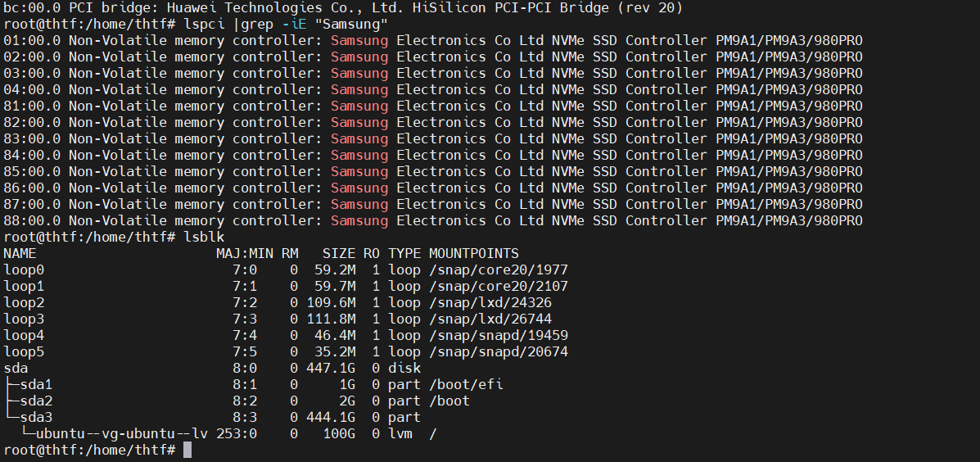980x462 pixels.
Task: Click the NAME column header
Action: coord(20,254)
